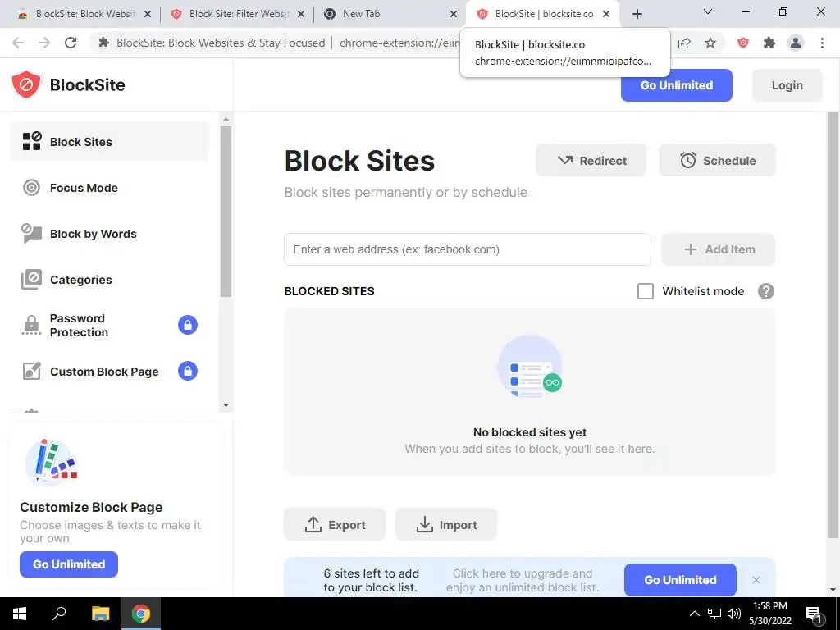This screenshot has width=840, height=630.
Task: Click the Add Item button
Action: (x=718, y=249)
